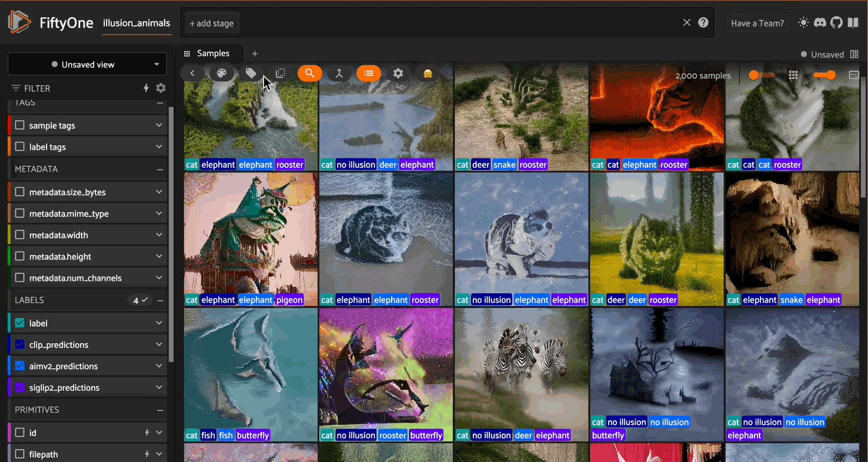Open the documentation book icon
The image size is (868, 462).
tap(853, 23)
